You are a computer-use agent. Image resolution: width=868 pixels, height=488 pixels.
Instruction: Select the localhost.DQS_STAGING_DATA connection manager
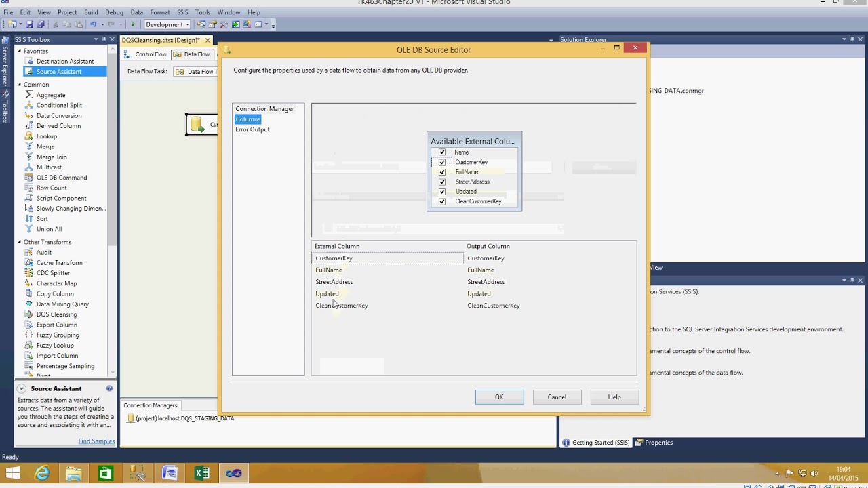point(181,419)
